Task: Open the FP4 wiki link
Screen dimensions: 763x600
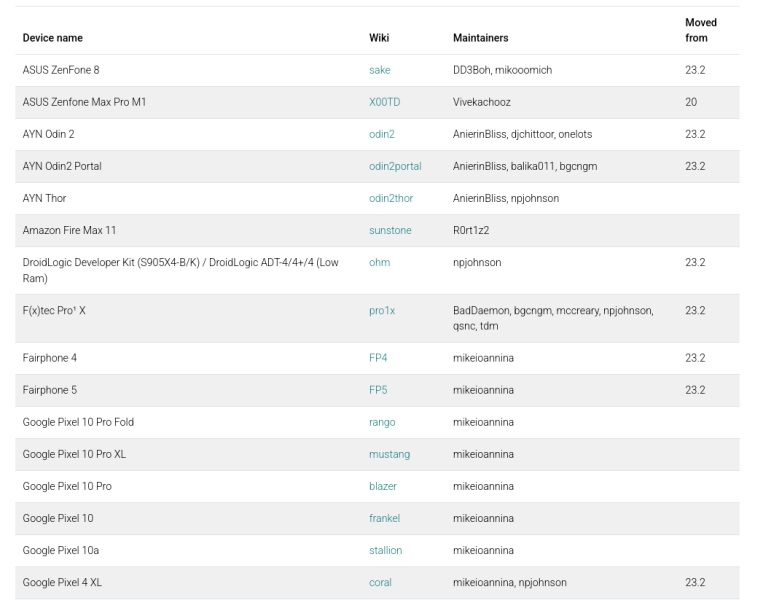Action: click(378, 358)
